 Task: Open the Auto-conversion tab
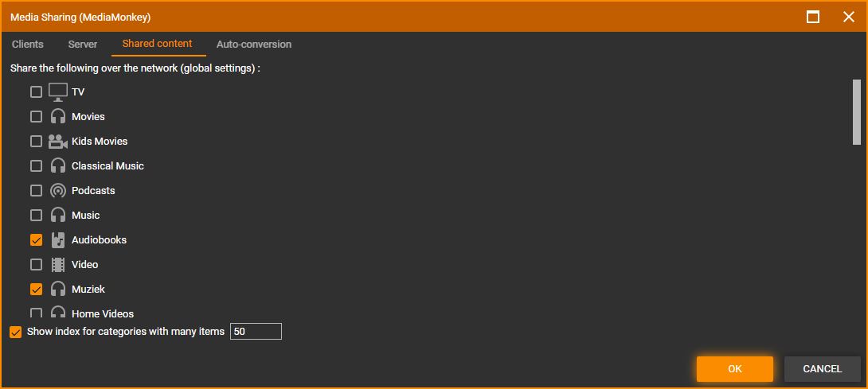253,45
